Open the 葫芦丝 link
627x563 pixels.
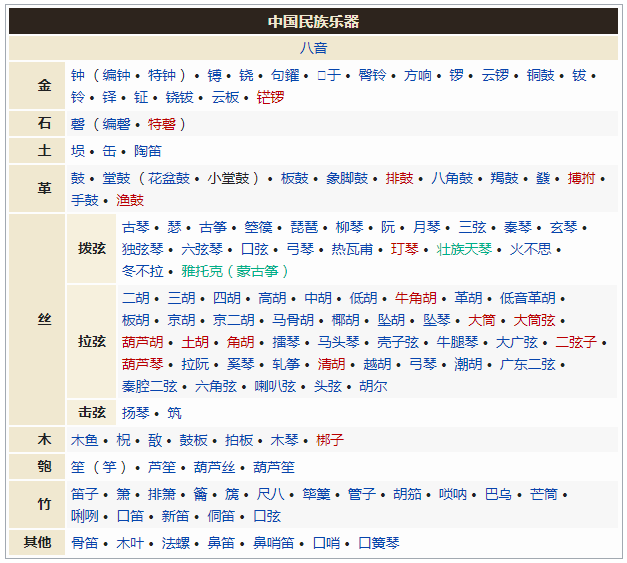coord(214,467)
